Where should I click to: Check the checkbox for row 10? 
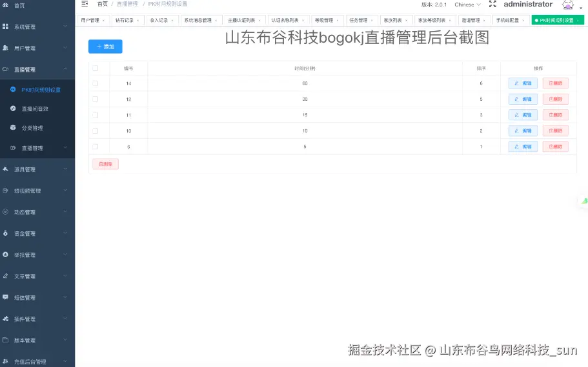click(96, 131)
